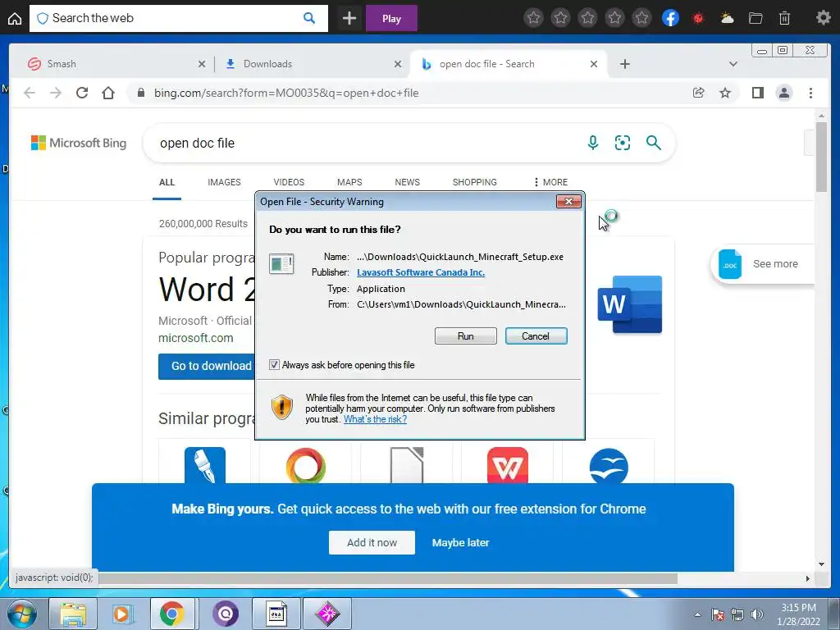840x630 pixels.
Task: Select the VIDEOS results tab
Action: [x=289, y=182]
